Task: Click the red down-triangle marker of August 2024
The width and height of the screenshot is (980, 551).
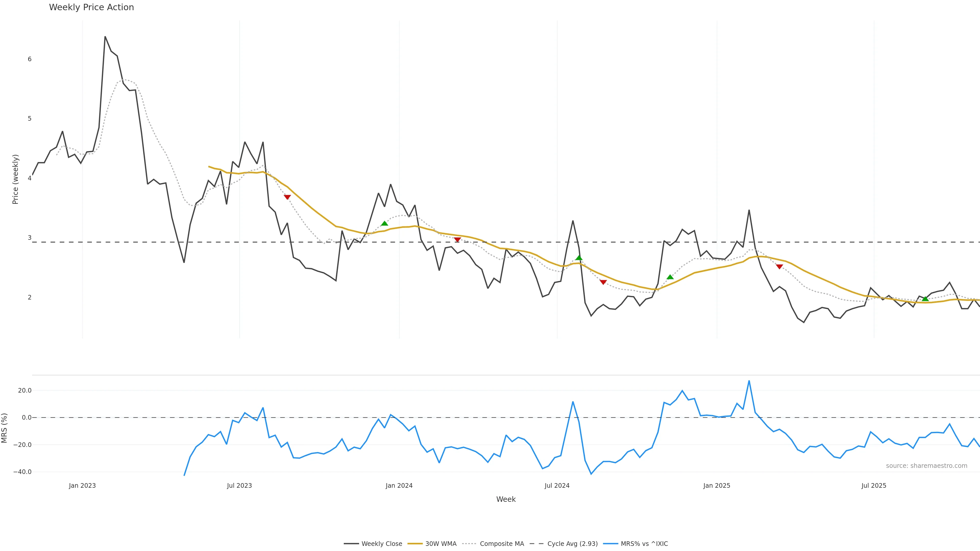Action: coord(603,282)
